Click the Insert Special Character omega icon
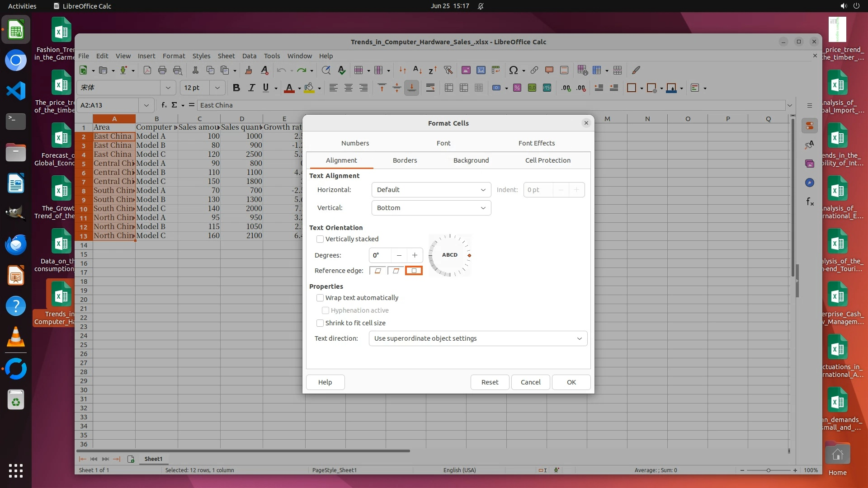 click(x=513, y=70)
